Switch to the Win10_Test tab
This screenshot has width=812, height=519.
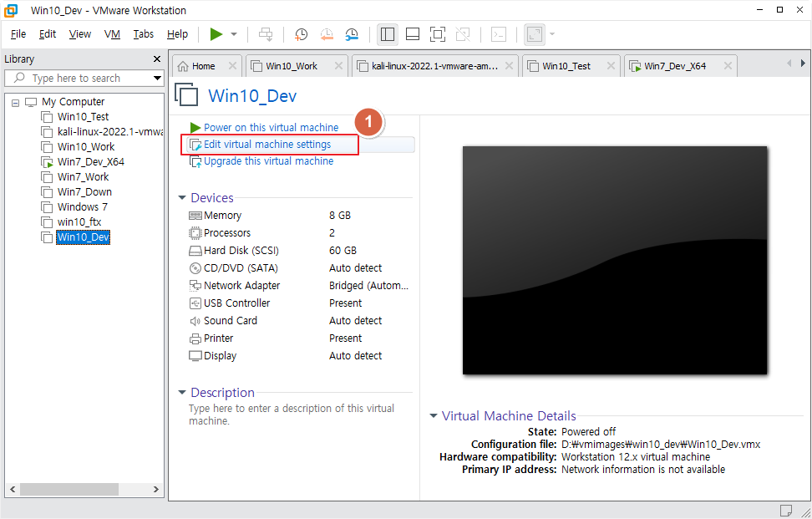[566, 66]
